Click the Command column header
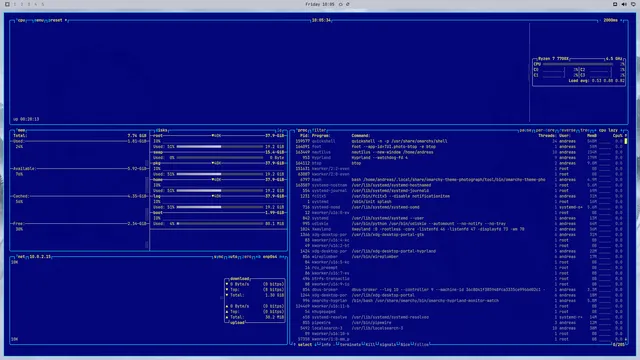 pyautogui.click(x=360, y=136)
